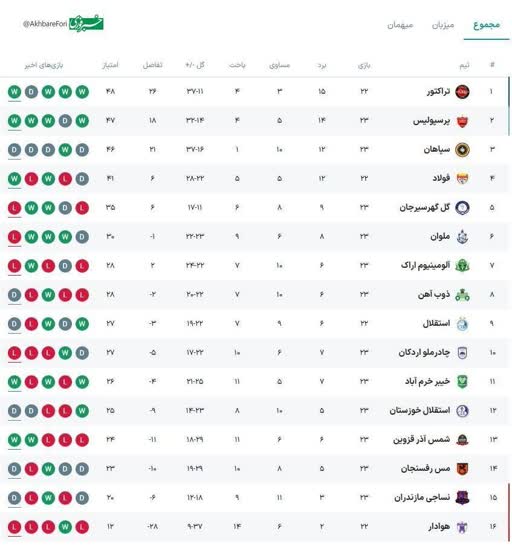
Task: Switch to the میزبان tab
Action: (443, 25)
